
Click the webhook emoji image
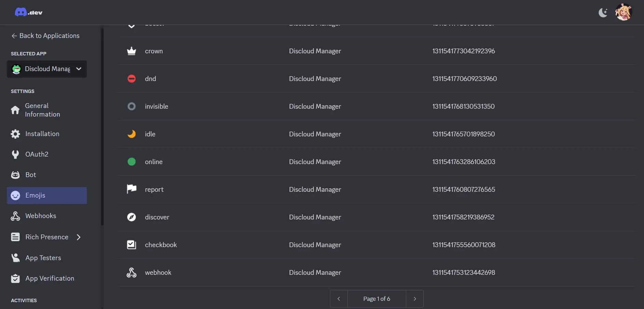(x=132, y=272)
